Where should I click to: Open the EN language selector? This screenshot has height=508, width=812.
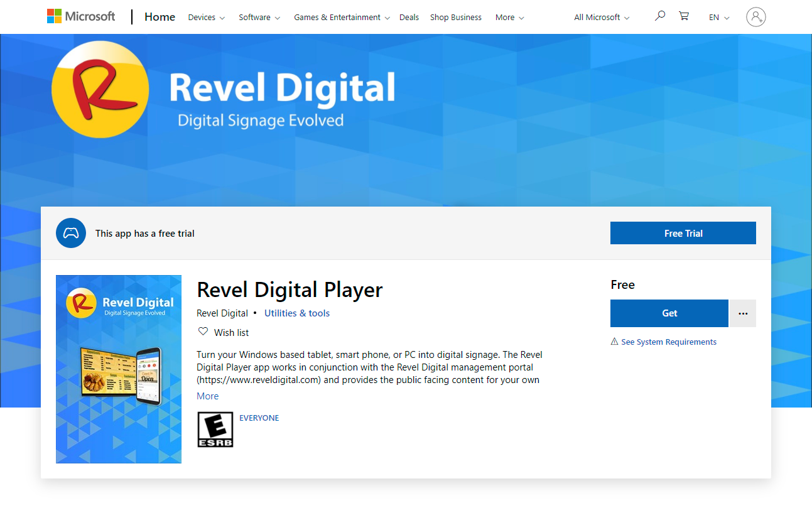[x=719, y=18]
